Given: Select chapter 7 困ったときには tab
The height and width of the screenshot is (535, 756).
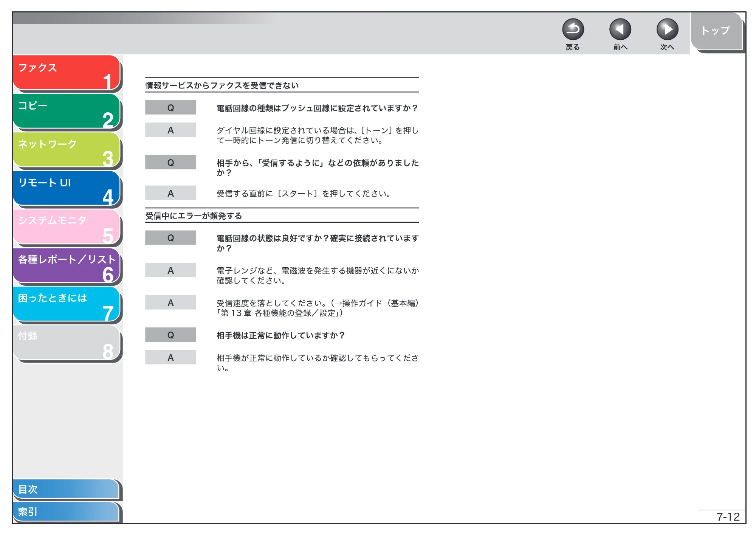Looking at the screenshot, I should [x=67, y=304].
